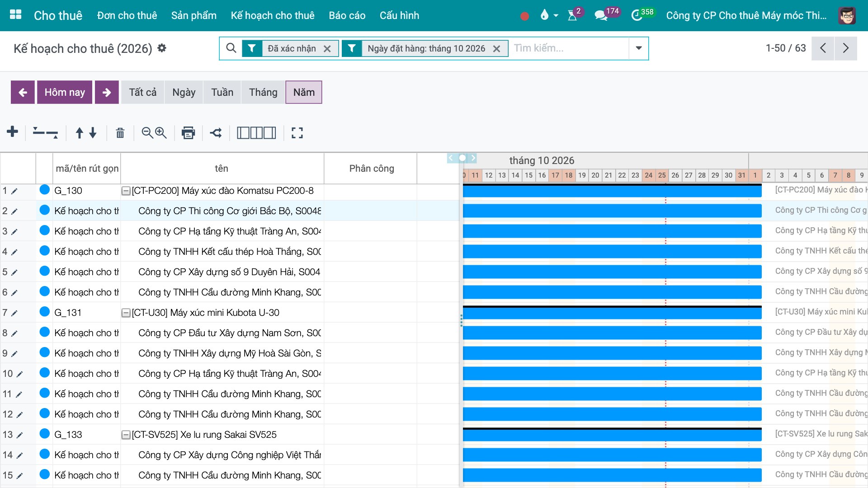
Task: Switch to the Tháng view
Action: point(263,92)
